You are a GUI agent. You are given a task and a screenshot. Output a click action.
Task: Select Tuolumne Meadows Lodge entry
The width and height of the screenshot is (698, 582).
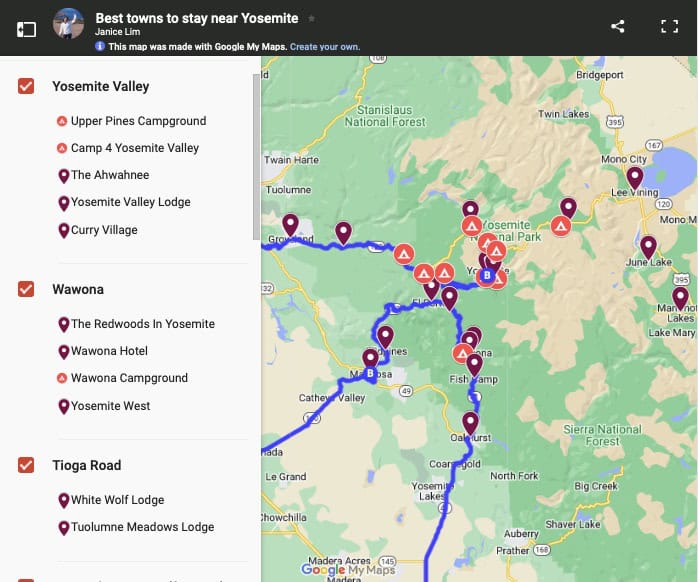pos(136,527)
